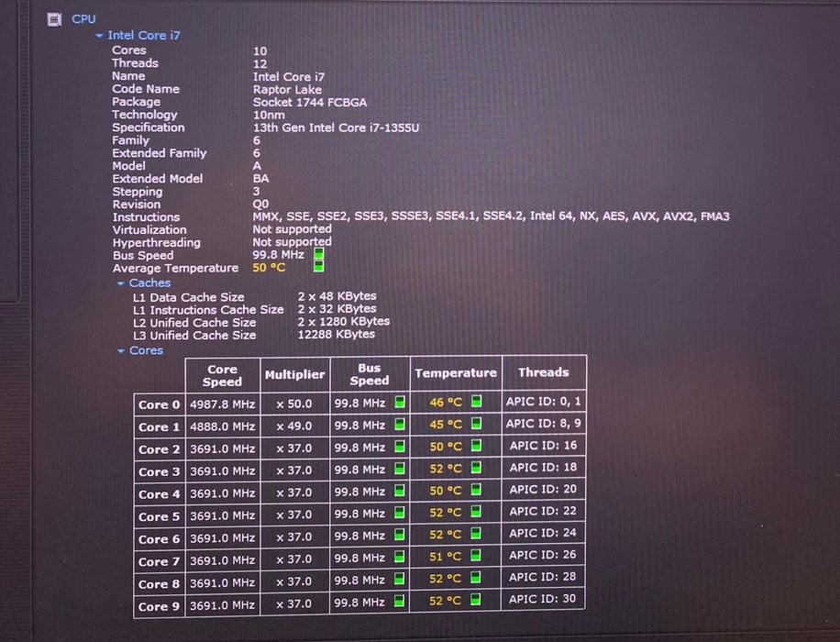Image resolution: width=840 pixels, height=642 pixels.
Task: Click the Socket 1744 FCBGA package value
Action: click(310, 103)
